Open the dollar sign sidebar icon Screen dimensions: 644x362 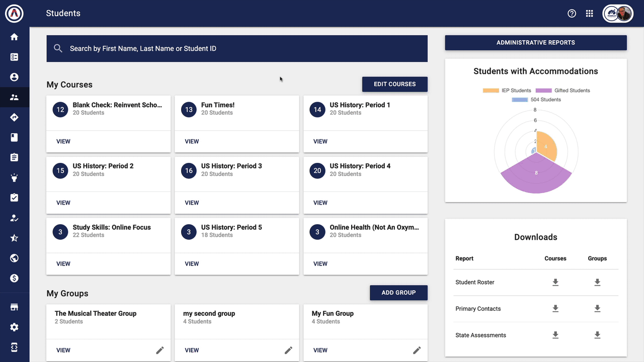[14, 278]
